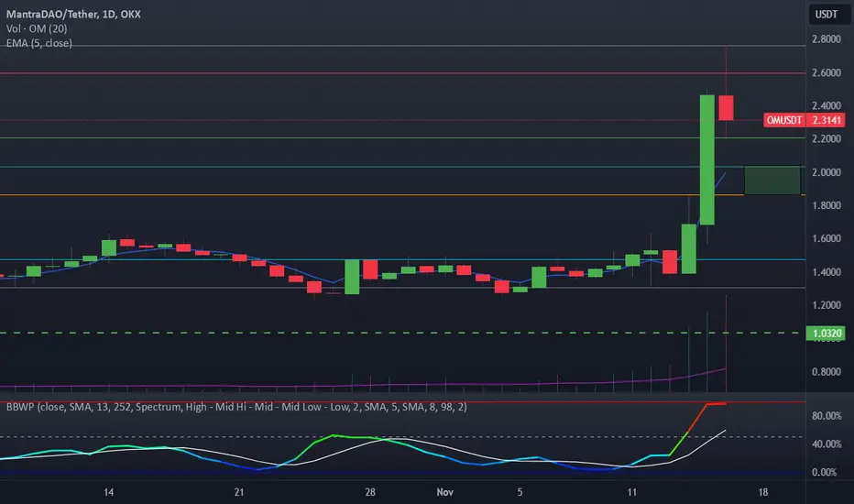Click the 2.0000 price axis label

827,172
